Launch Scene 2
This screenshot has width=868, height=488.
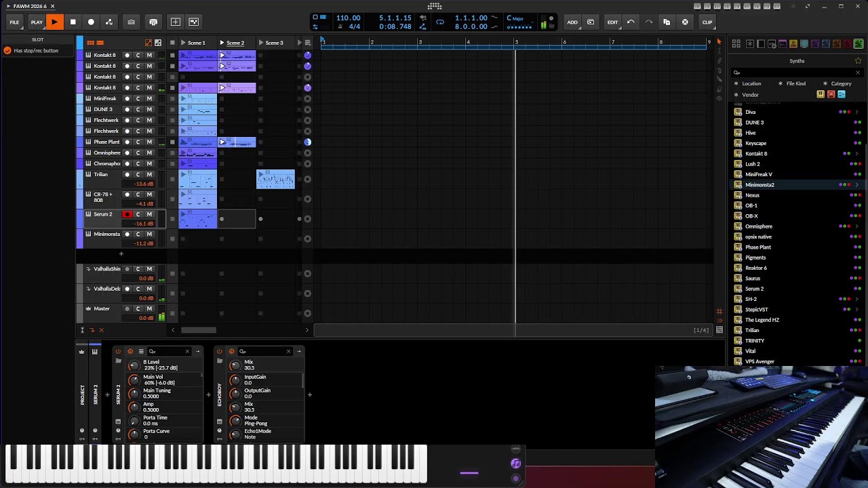[x=222, y=43]
